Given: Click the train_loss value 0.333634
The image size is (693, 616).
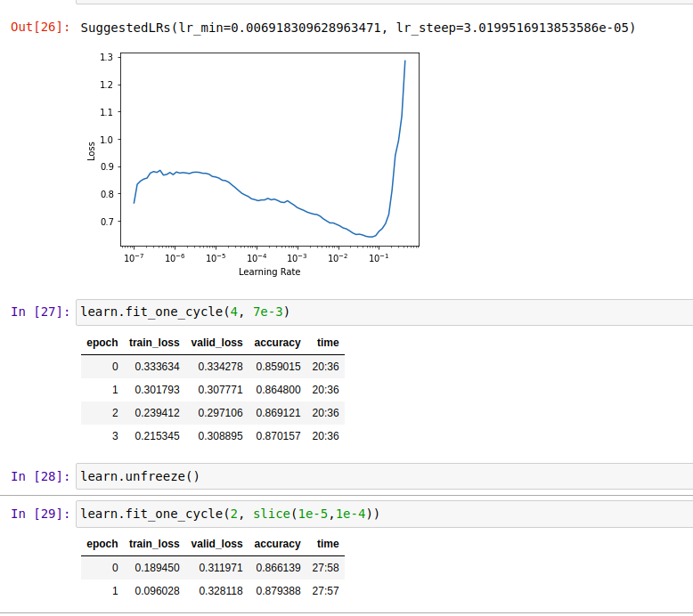Looking at the screenshot, I should pyautogui.click(x=157, y=366).
